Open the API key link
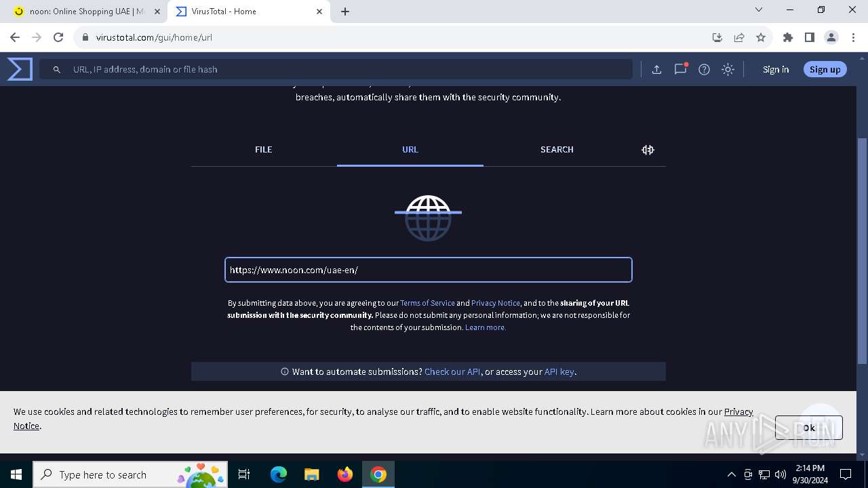Image resolution: width=868 pixels, height=488 pixels. pos(559,371)
